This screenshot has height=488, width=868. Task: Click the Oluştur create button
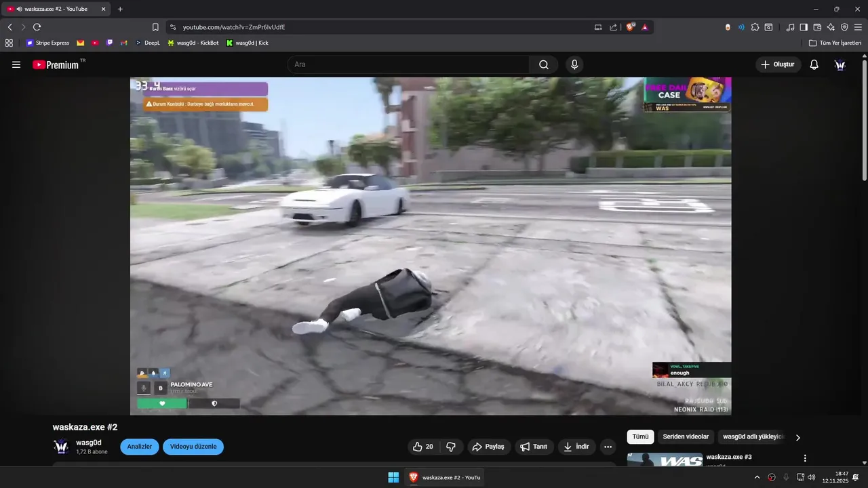[x=778, y=64]
